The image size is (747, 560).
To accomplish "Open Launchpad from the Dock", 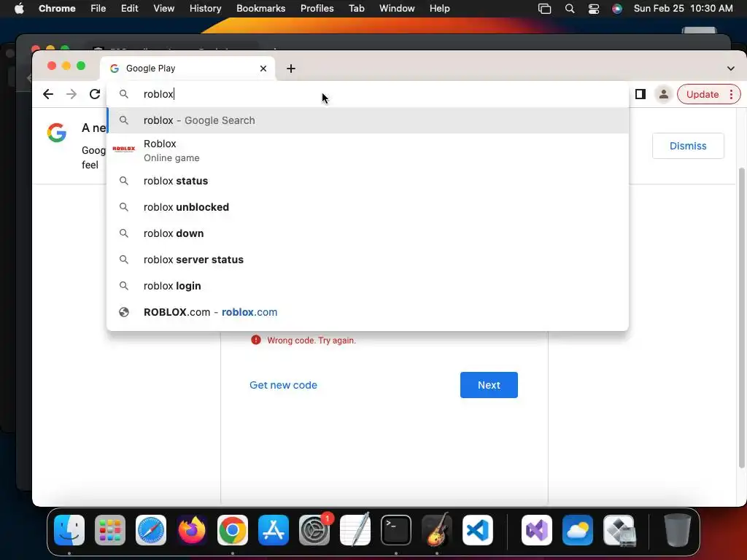I will pyautogui.click(x=110, y=530).
